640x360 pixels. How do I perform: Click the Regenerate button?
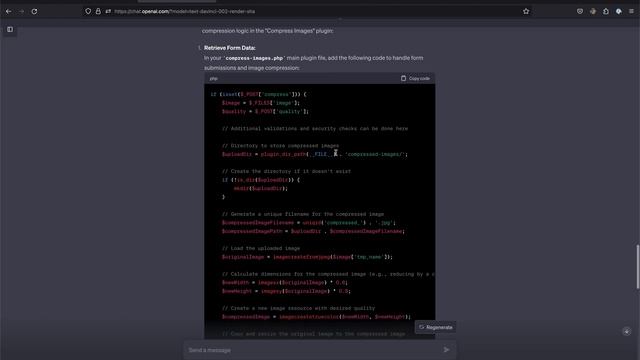(436, 327)
